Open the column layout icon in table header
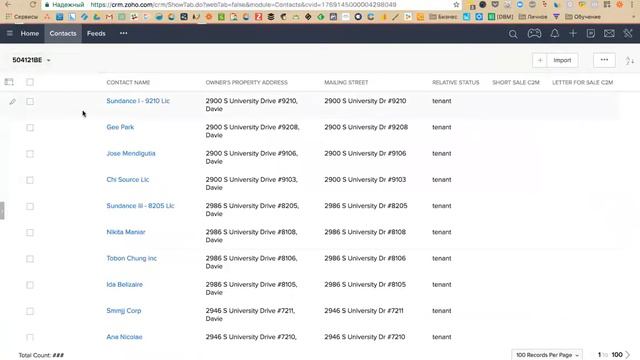Screen dimensions: 640x360 pyautogui.click(x=9, y=82)
